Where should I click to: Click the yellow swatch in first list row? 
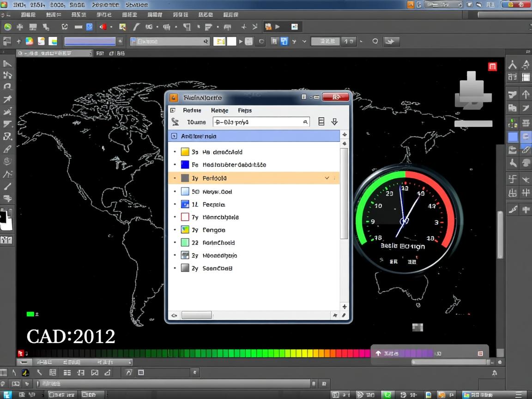click(x=185, y=152)
